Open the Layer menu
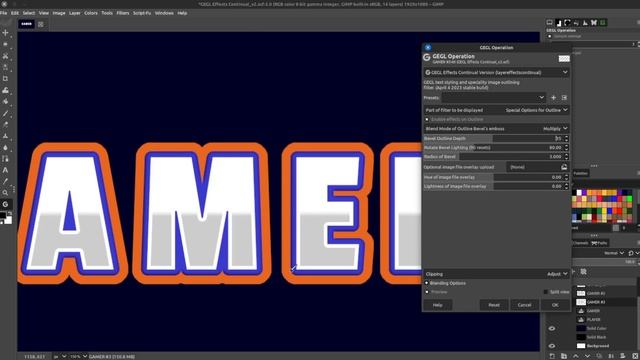The width and height of the screenshot is (640, 360). tap(75, 13)
